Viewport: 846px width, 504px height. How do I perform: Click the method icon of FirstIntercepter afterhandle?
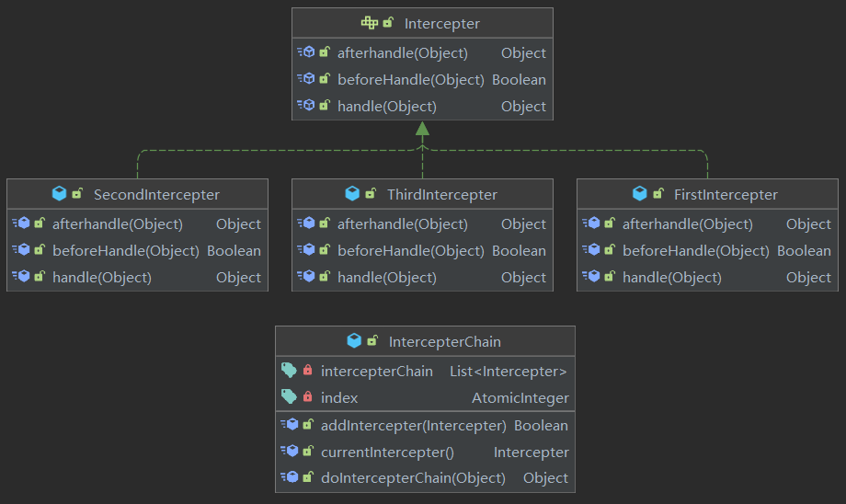(x=590, y=223)
